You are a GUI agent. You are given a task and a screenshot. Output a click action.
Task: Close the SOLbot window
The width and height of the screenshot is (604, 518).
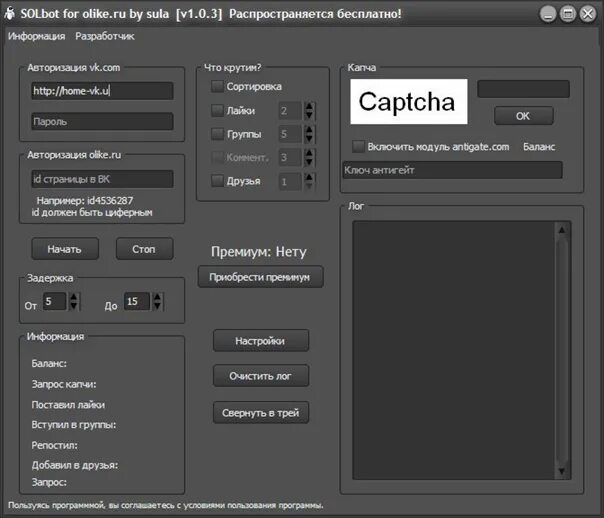point(588,14)
